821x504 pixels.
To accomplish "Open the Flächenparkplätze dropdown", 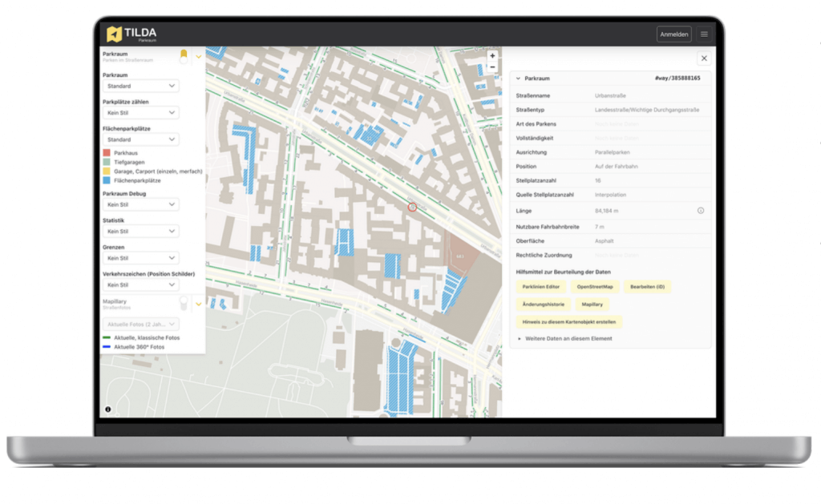I will click(141, 139).
